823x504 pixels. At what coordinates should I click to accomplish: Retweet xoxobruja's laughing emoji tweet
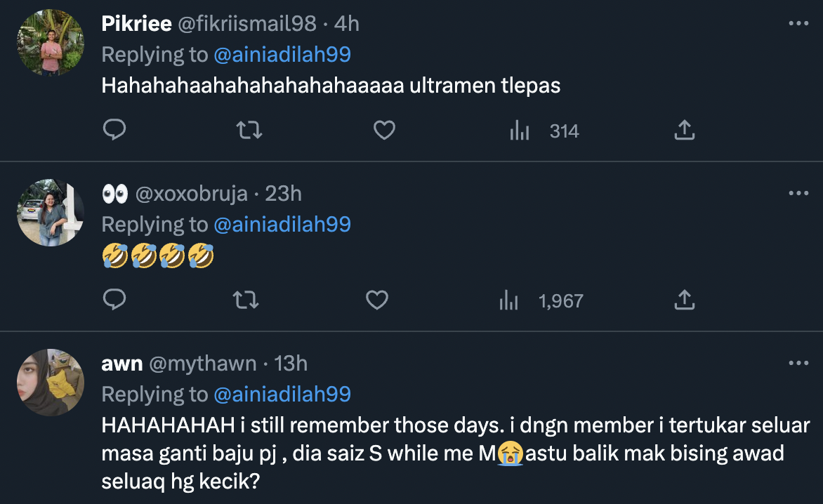point(246,300)
